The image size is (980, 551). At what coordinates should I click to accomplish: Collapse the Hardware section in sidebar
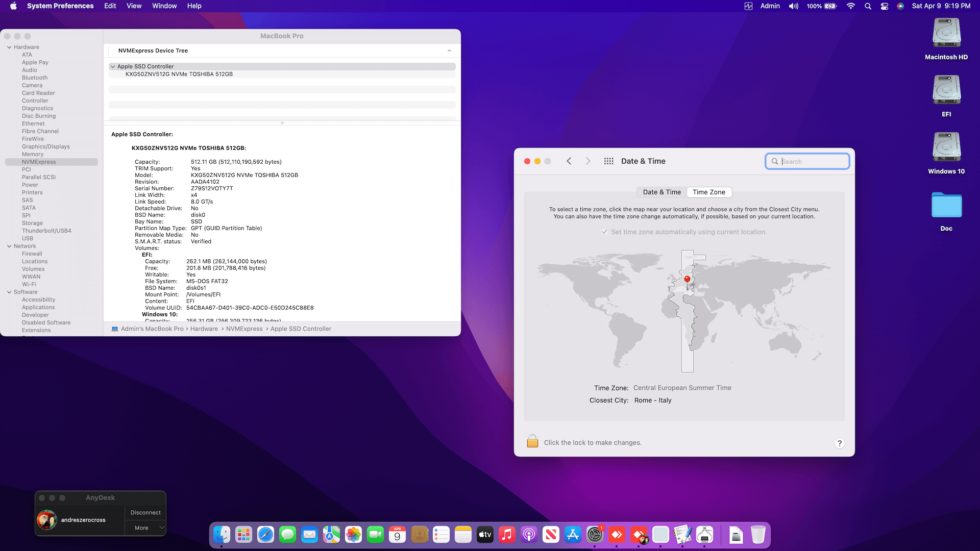pyautogui.click(x=9, y=47)
